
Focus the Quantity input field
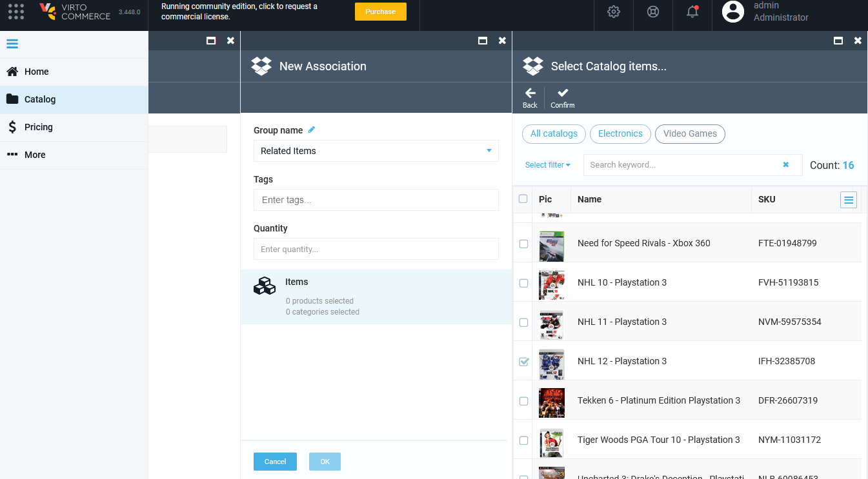376,249
